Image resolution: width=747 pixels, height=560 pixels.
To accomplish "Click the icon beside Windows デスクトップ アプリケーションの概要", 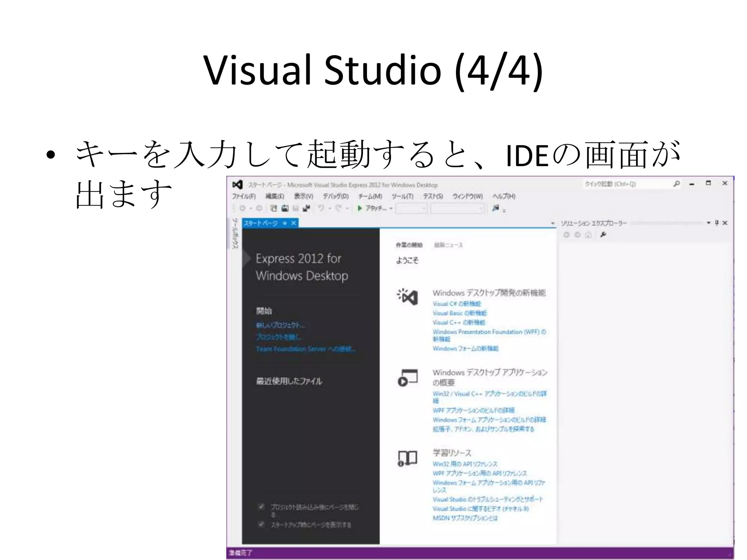I will click(407, 378).
